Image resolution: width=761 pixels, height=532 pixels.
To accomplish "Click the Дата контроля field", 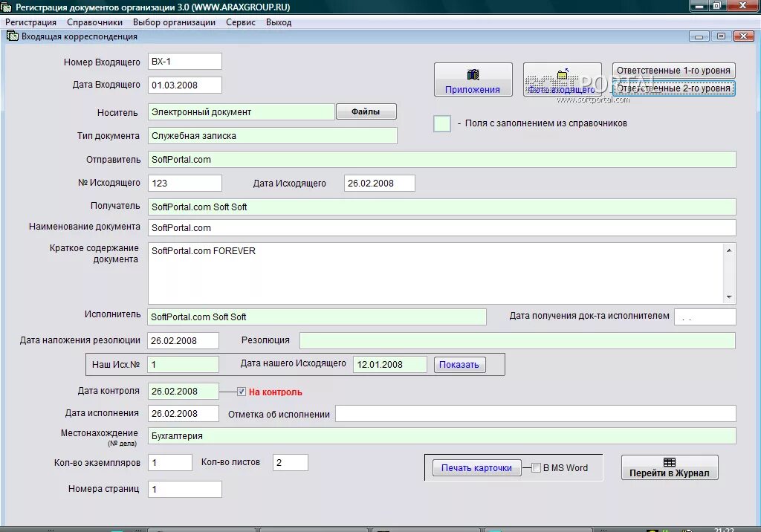I will point(183,392).
